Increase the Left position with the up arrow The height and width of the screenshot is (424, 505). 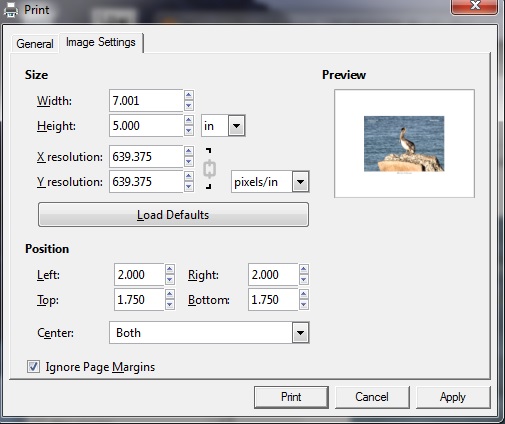coord(170,269)
